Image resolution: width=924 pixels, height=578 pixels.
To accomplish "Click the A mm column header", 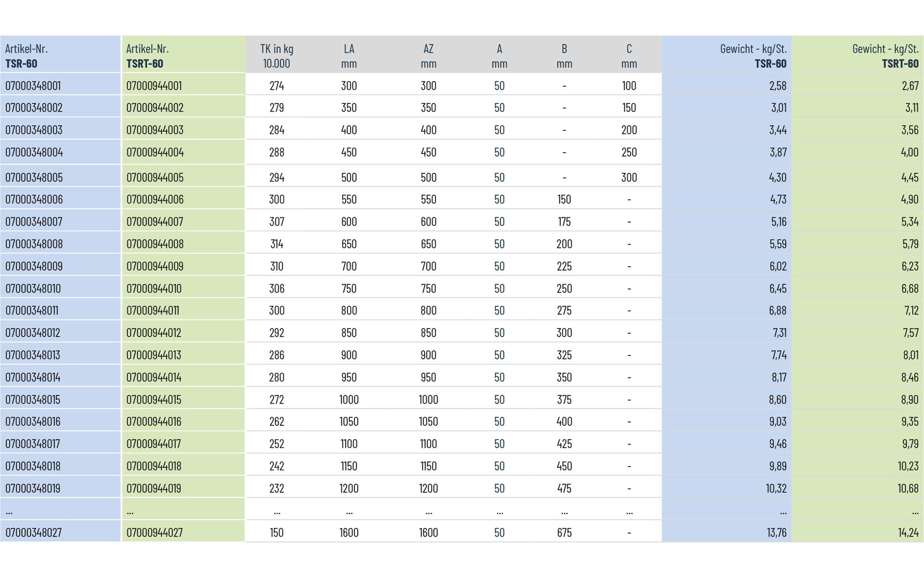I will 500,56.
